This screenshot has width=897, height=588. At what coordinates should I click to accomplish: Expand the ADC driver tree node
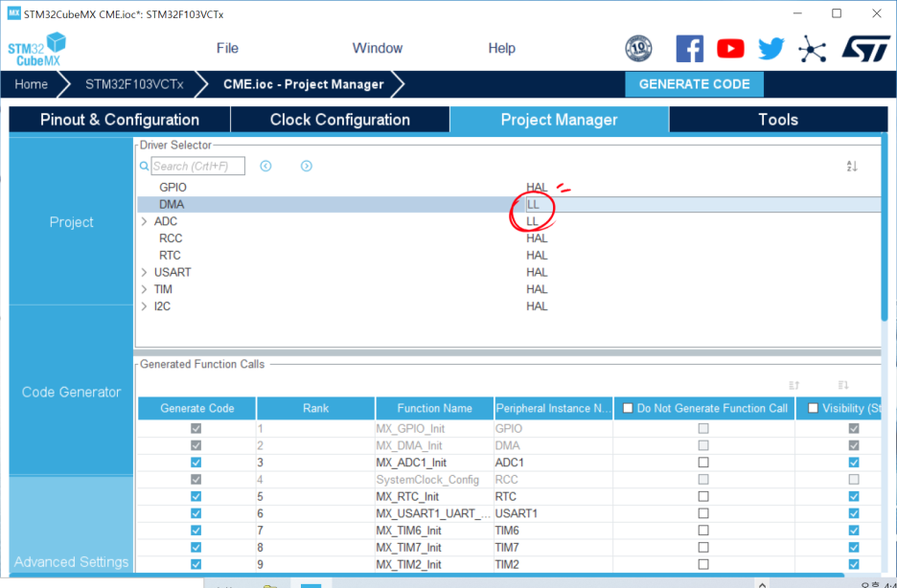pyautogui.click(x=144, y=221)
